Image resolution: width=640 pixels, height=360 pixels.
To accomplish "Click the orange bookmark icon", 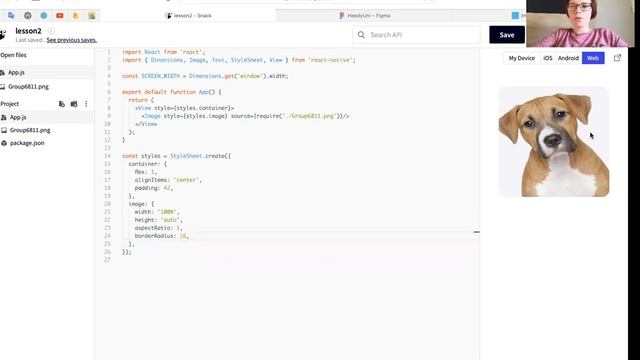I will pyautogui.click(x=76, y=16).
